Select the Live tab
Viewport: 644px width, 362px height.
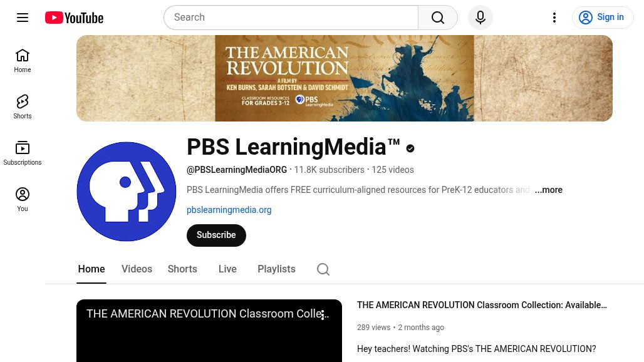click(227, 269)
